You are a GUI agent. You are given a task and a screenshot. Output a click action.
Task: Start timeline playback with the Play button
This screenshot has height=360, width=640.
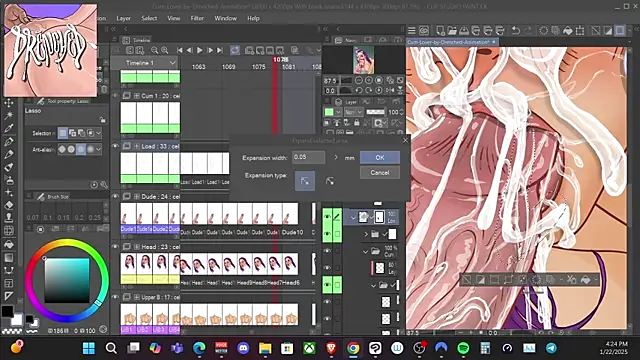point(200,50)
